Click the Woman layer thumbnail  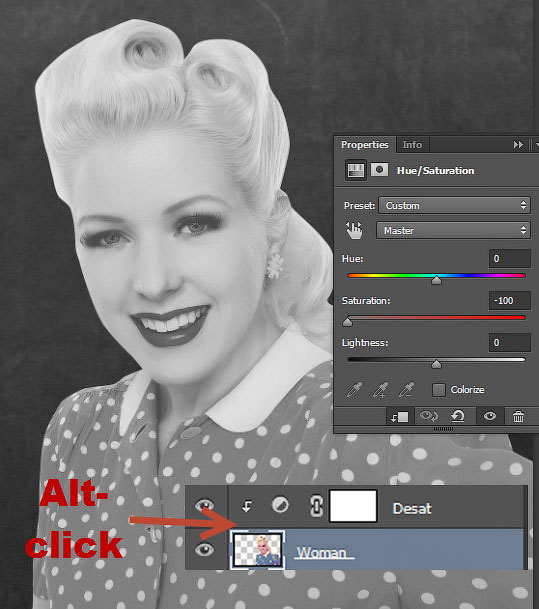(x=258, y=550)
